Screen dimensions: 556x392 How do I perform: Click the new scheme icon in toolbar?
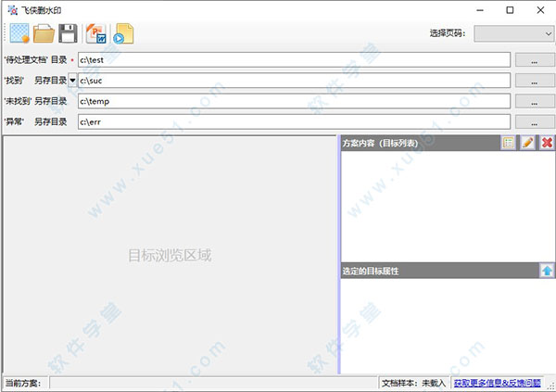click(19, 33)
